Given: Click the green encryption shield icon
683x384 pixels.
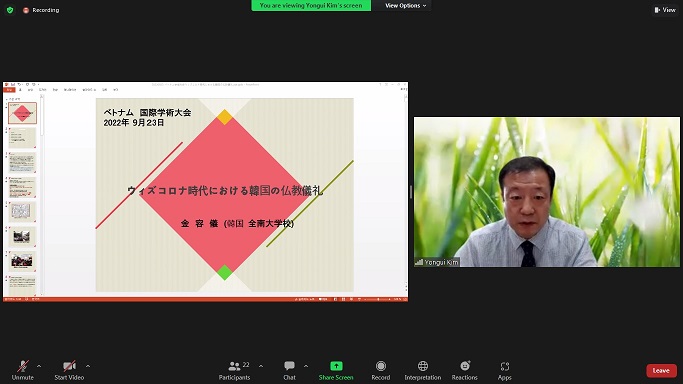Looking at the screenshot, I should 10,10.
